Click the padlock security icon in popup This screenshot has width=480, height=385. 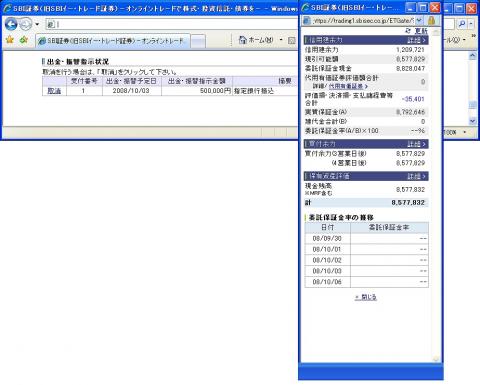(x=431, y=21)
